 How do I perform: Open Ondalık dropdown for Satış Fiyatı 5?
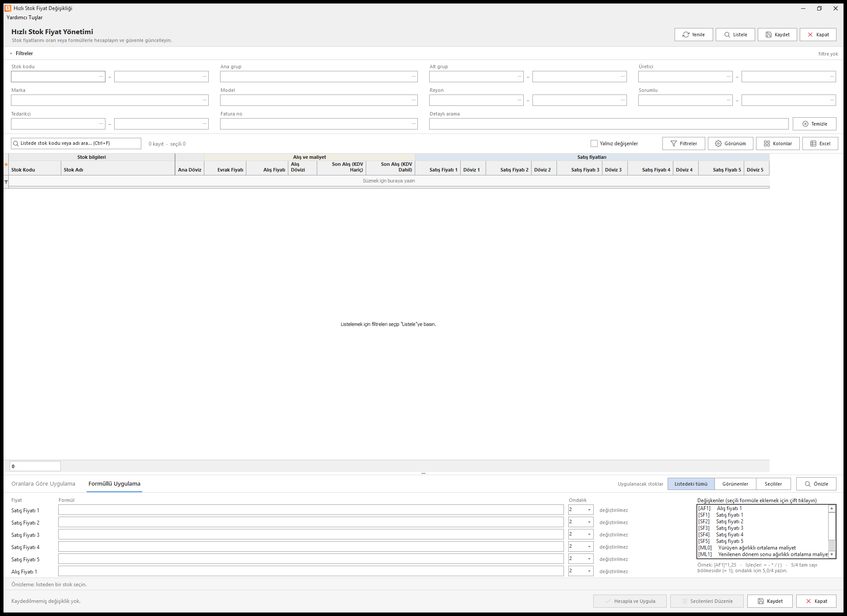coord(589,559)
